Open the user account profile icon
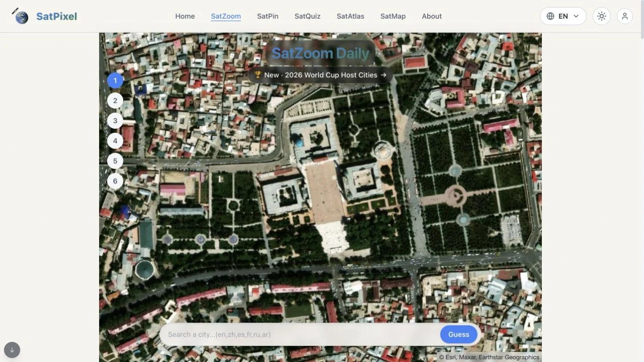Image resolution: width=644 pixels, height=362 pixels. tap(625, 16)
